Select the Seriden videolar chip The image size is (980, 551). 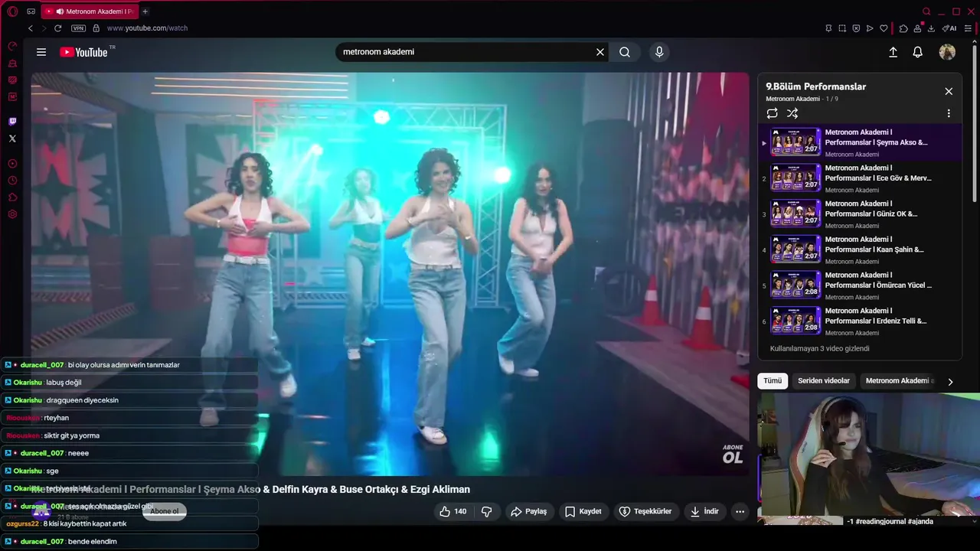(824, 380)
